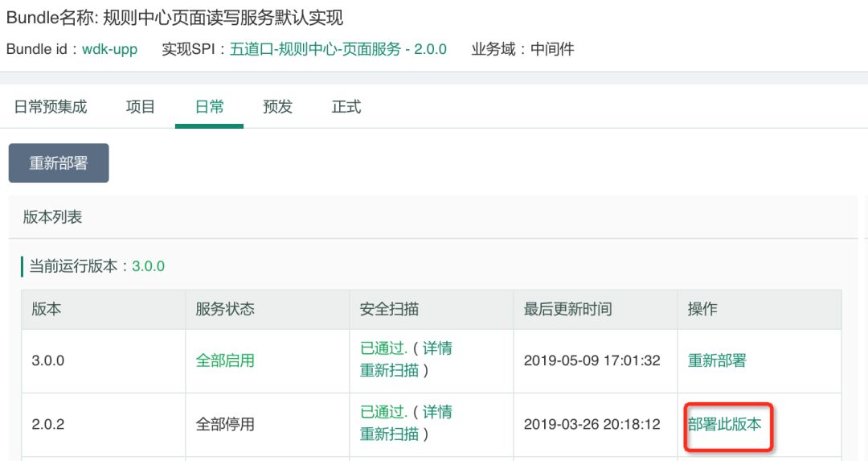This screenshot has height=461, width=868.
Task: Switch to the 日常预集成 tab
Action: click(51, 107)
